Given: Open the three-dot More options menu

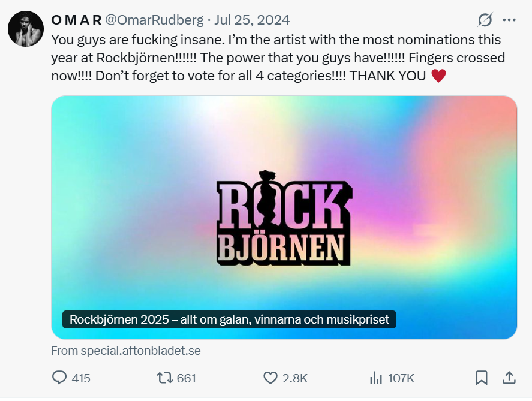Looking at the screenshot, I should click(509, 20).
